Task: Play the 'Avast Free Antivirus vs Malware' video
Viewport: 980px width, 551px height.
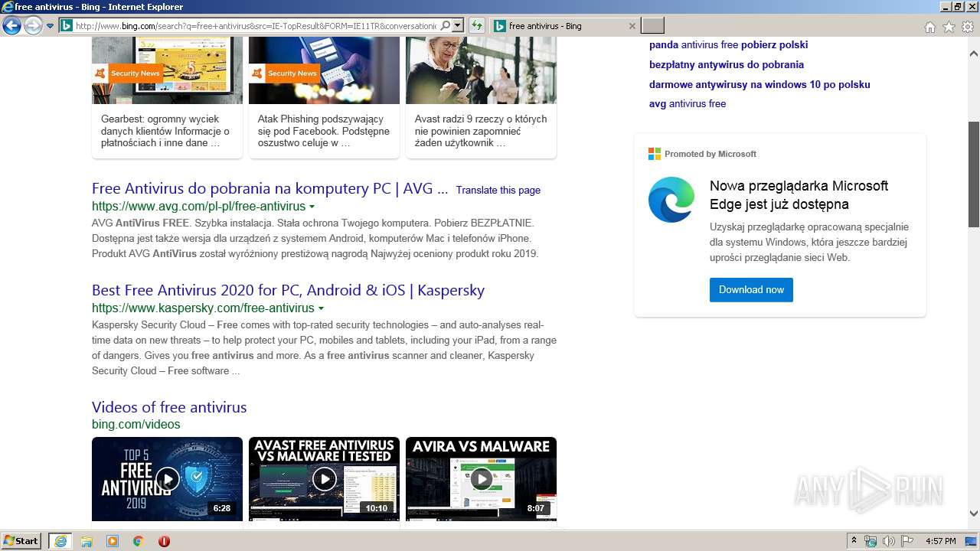Action: click(324, 479)
